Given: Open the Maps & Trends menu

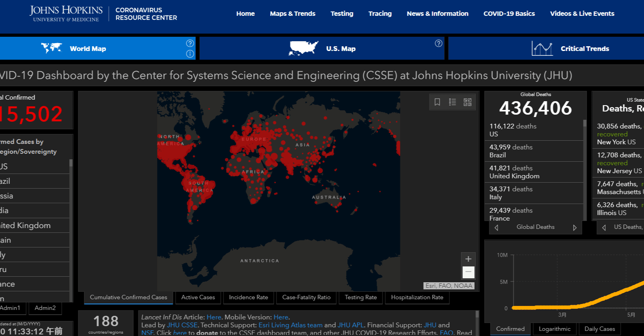Looking at the screenshot, I should point(293,13).
